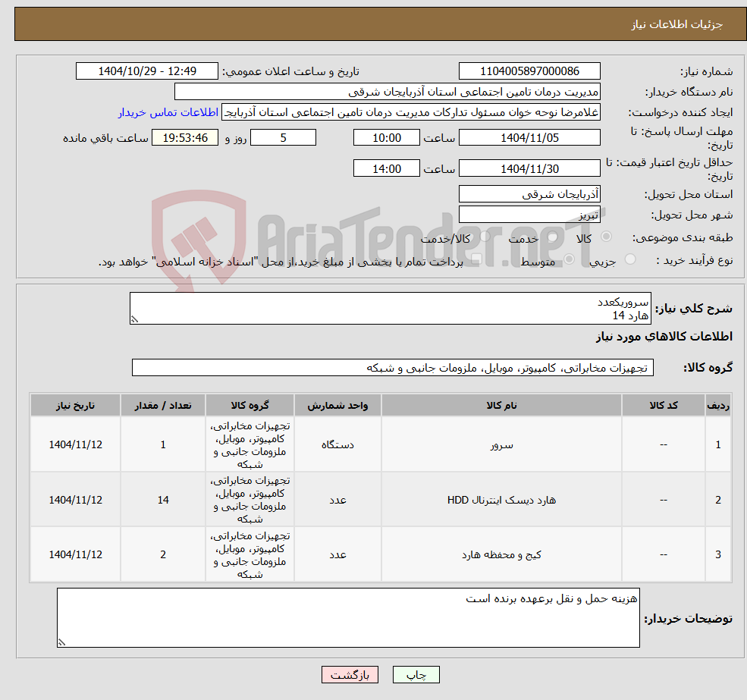The height and width of the screenshot is (700, 747).
Task: Click the need number field 1104005897000086
Action: 529,71
